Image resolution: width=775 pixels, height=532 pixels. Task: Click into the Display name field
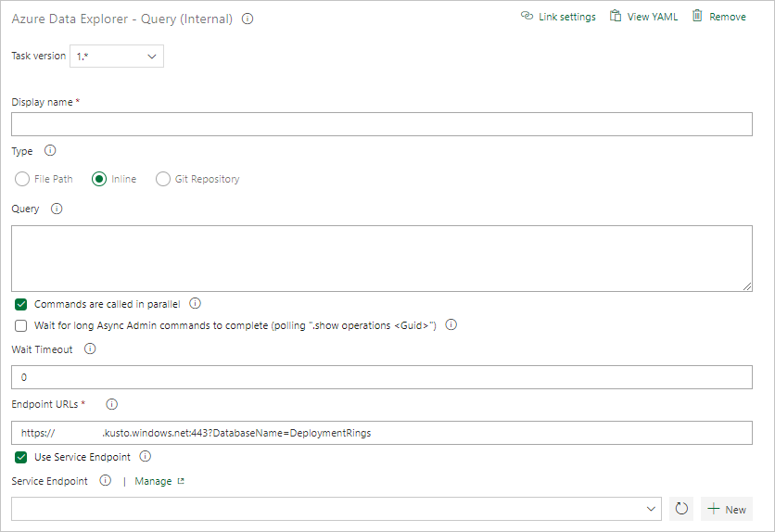[381, 124]
